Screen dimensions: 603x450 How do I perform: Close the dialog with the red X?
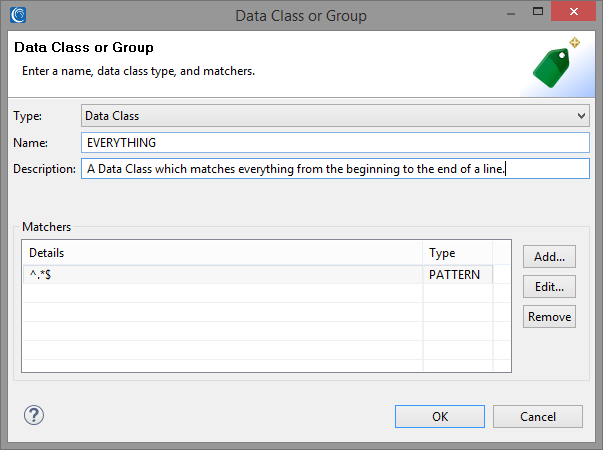point(573,12)
